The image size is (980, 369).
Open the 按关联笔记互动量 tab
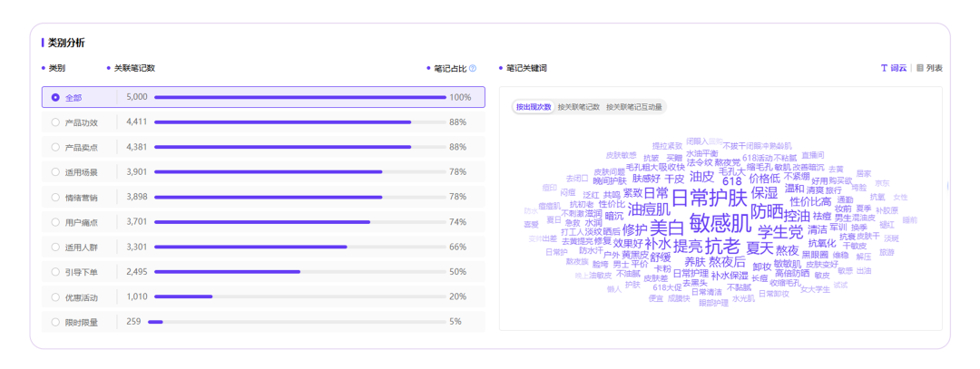[633, 107]
